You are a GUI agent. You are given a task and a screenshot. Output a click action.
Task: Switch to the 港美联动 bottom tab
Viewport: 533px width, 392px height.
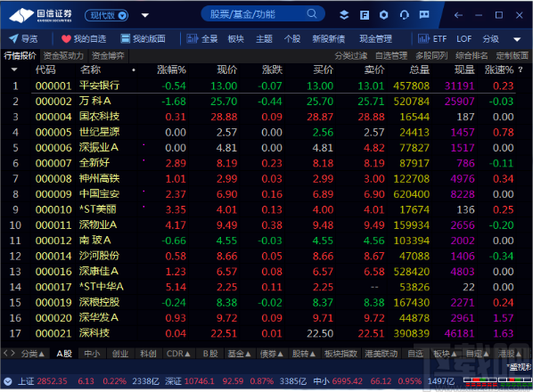(x=381, y=354)
